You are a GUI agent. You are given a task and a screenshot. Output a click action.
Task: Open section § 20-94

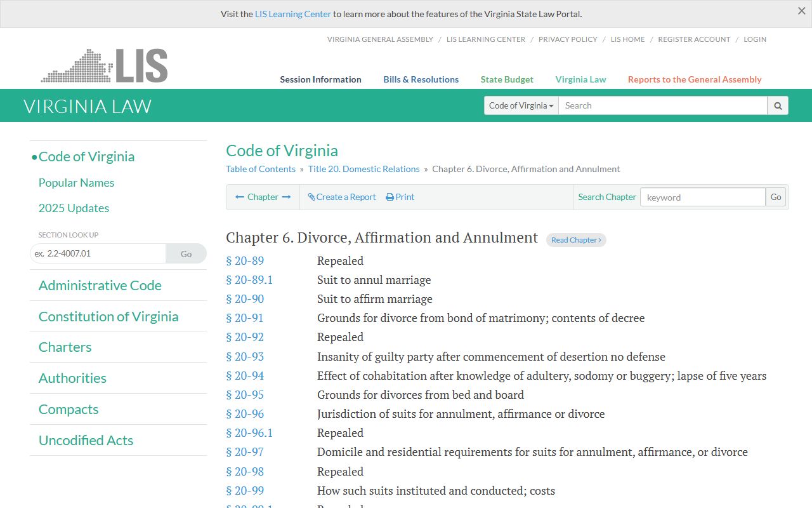tap(245, 376)
